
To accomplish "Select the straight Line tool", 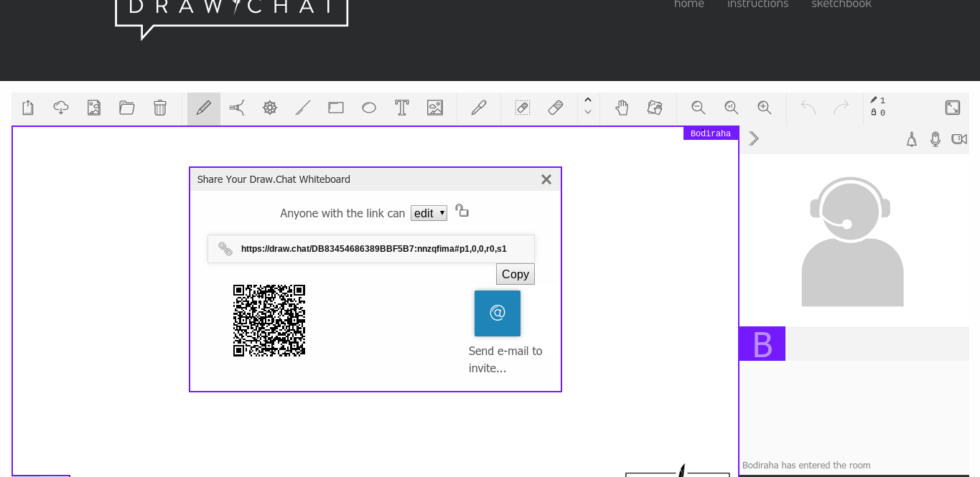I will (303, 108).
